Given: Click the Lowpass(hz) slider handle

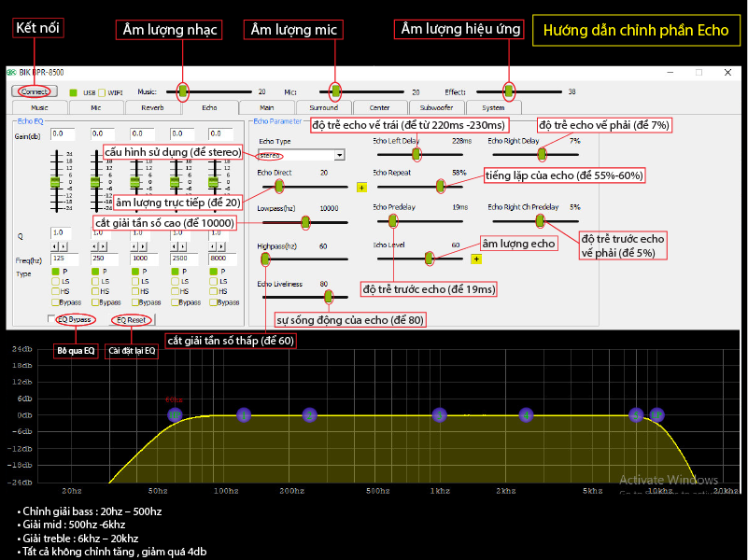Looking at the screenshot, I should [305, 222].
